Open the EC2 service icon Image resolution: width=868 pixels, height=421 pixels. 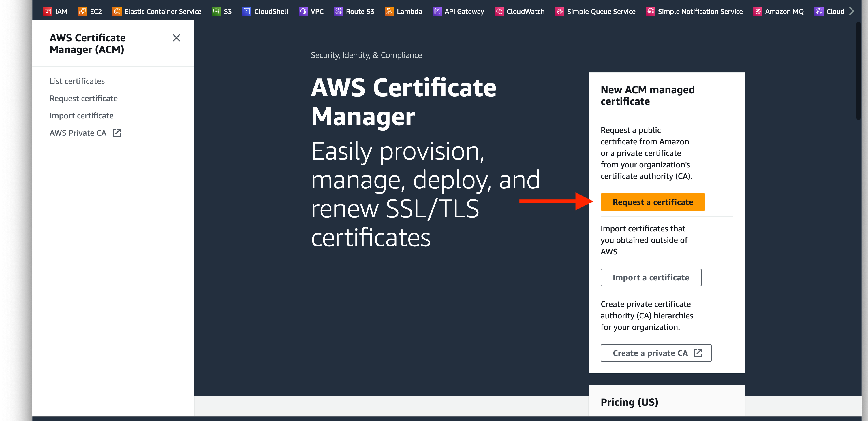tap(82, 12)
